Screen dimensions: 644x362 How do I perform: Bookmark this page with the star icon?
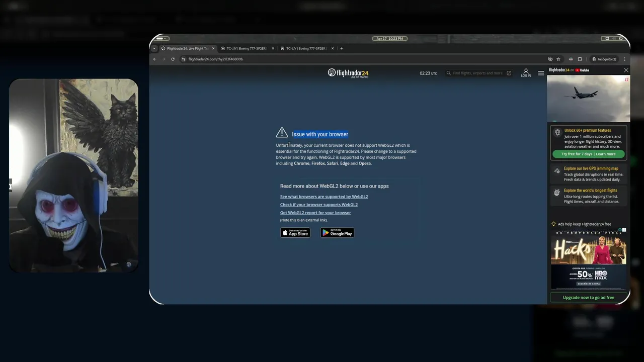[x=558, y=59]
